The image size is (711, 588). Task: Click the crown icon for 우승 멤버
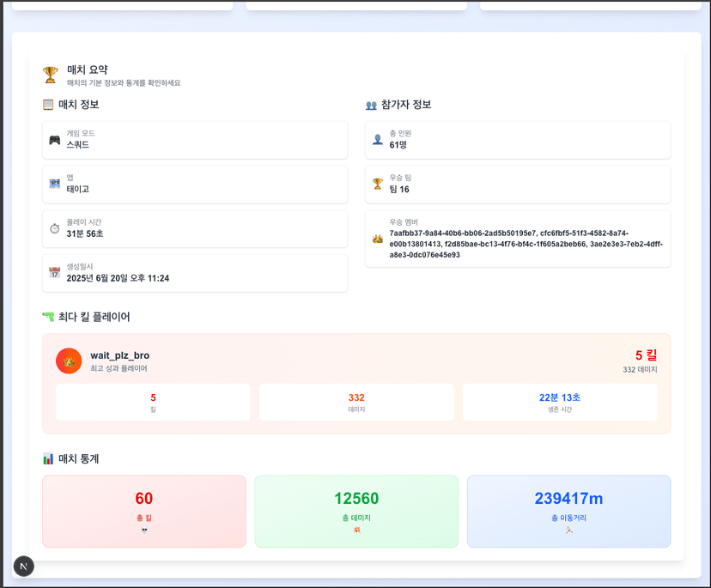tap(378, 239)
